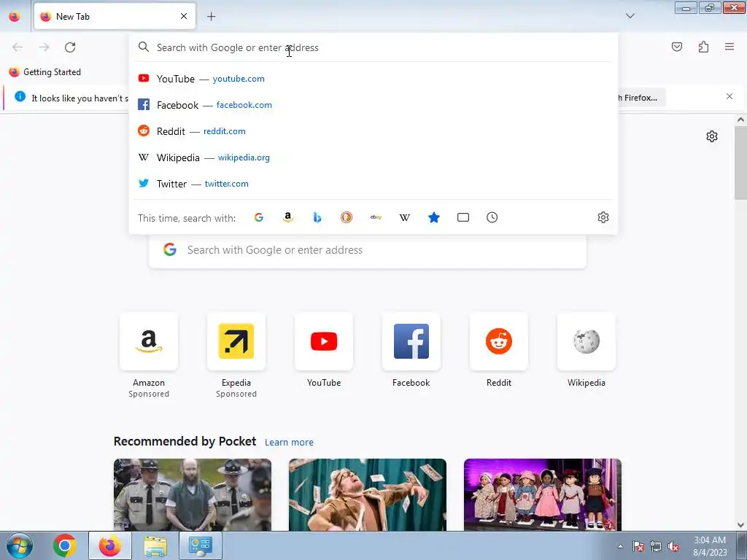Open File Explorer from taskbar
The width and height of the screenshot is (747, 560).
coord(155,545)
